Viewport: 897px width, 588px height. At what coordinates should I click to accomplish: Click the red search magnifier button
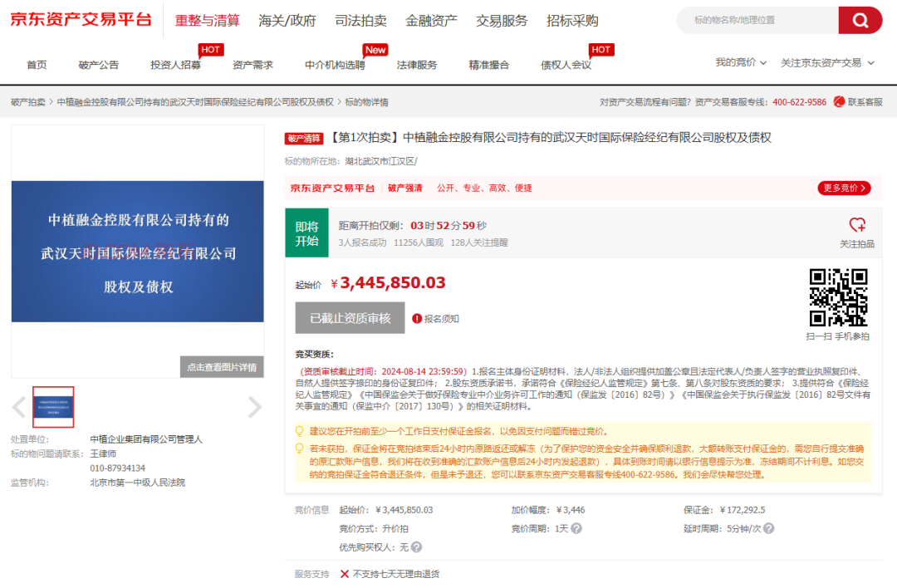tap(860, 20)
